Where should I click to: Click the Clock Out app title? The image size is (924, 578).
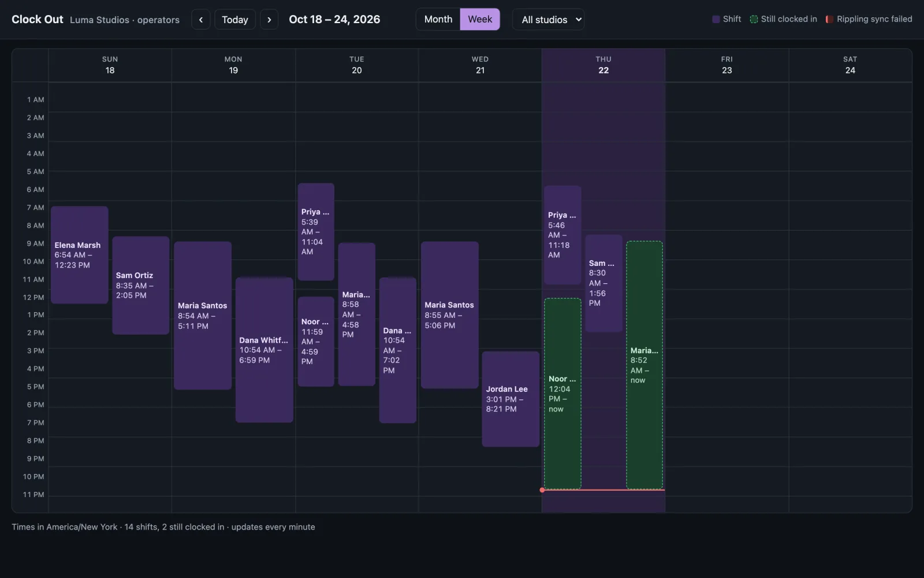[38, 19]
